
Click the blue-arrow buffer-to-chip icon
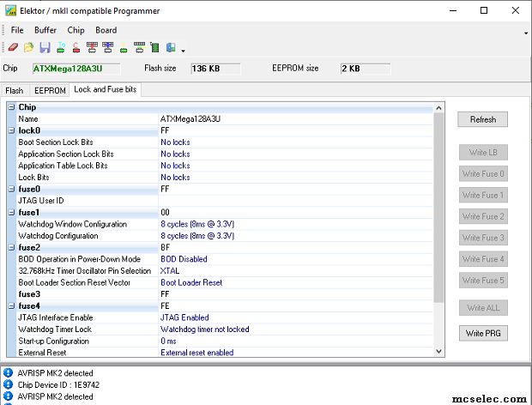tap(108, 47)
